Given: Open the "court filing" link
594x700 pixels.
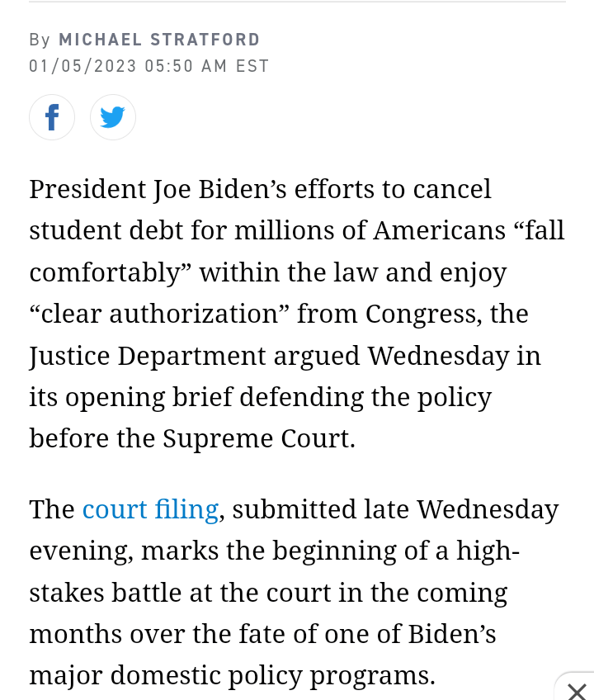Looking at the screenshot, I should (x=150, y=509).
